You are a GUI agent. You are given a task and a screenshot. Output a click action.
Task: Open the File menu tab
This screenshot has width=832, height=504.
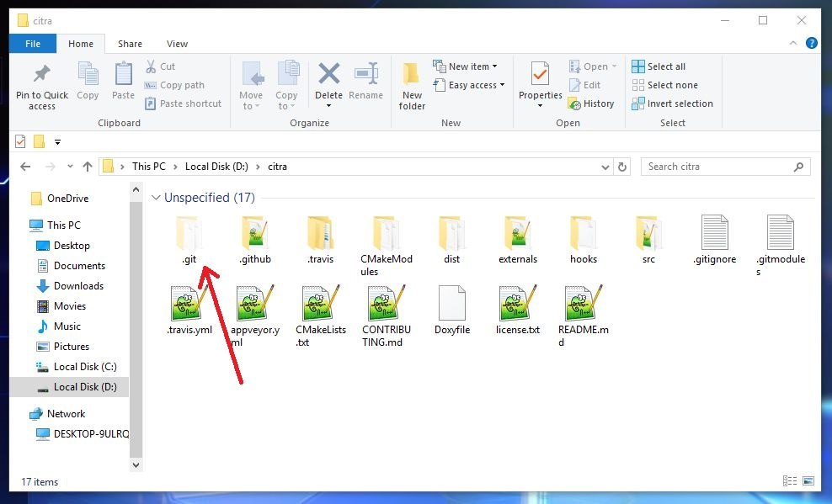32,44
